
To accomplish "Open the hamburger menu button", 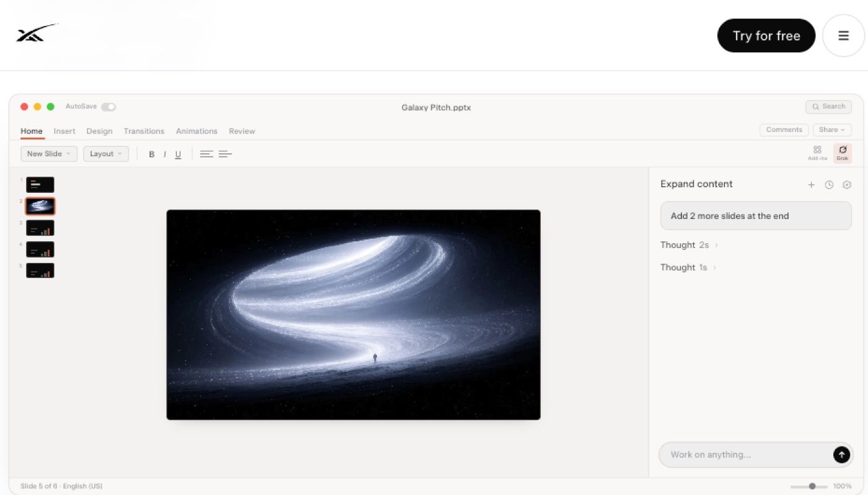I will (x=843, y=35).
